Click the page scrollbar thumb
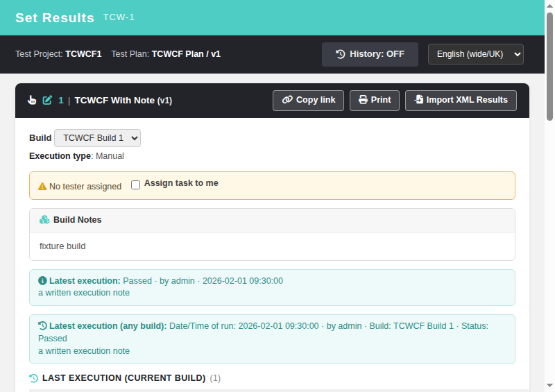The width and height of the screenshot is (555, 392). 549,67
